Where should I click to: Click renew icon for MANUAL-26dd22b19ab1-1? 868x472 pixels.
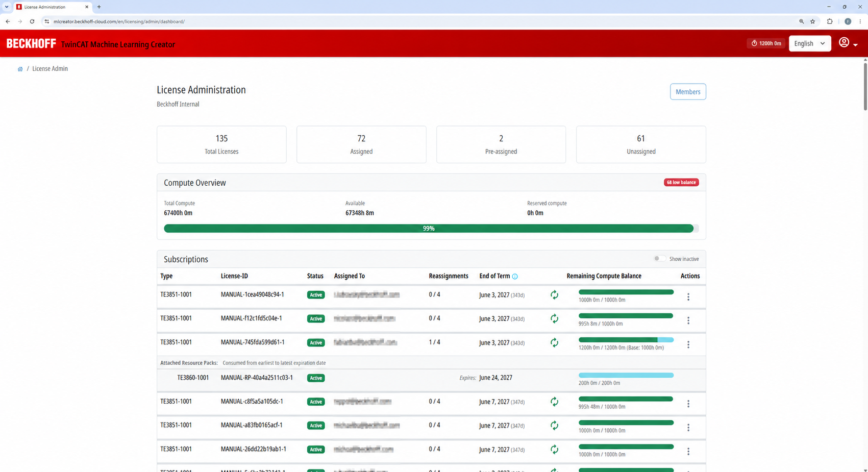click(x=554, y=450)
